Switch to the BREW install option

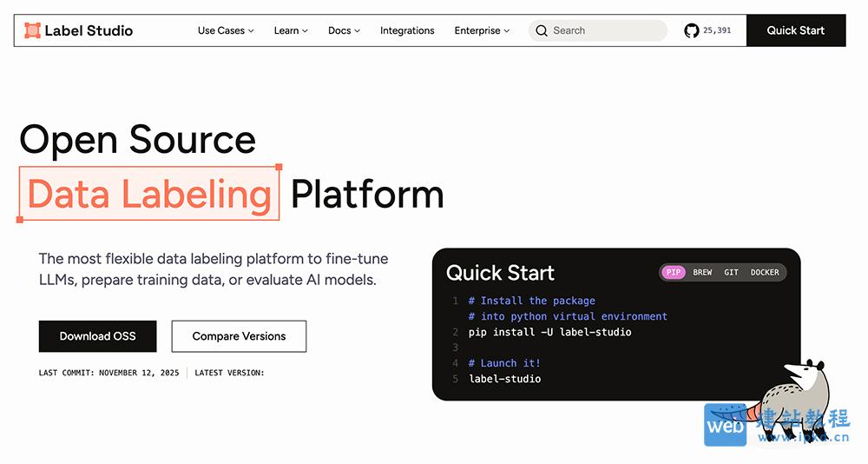pyautogui.click(x=702, y=272)
